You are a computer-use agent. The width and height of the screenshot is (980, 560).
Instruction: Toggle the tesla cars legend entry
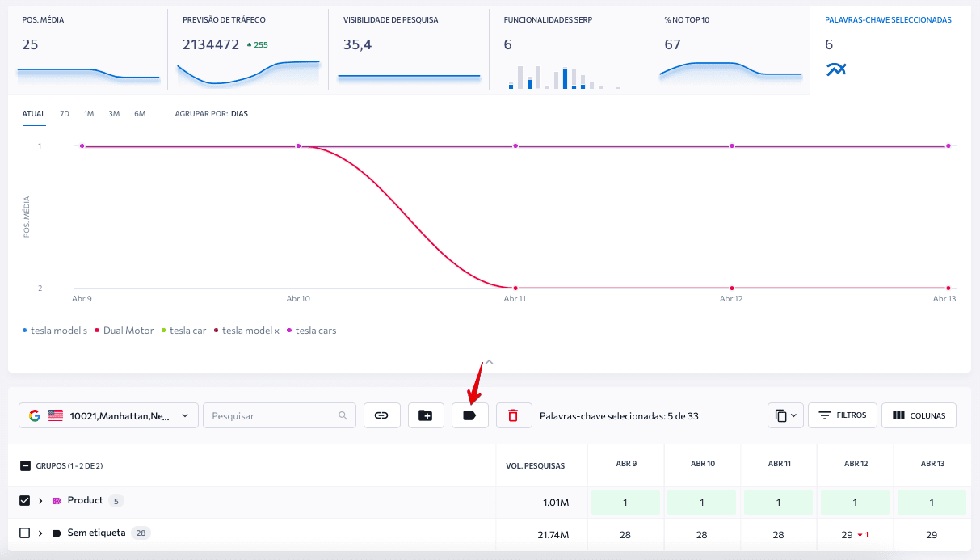[x=311, y=331]
